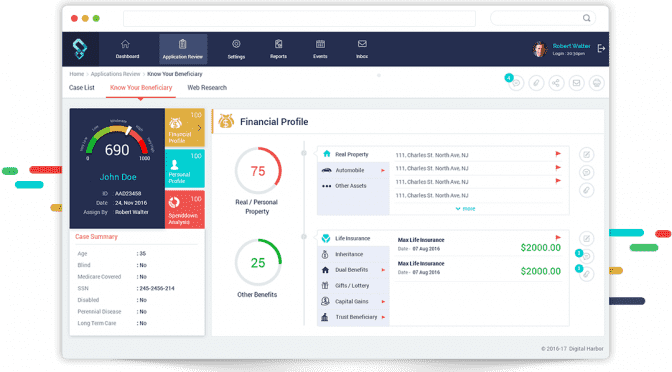Screen dimensions: 672x372
Task: Expand more addresses under Real Property
Action: click(x=465, y=209)
